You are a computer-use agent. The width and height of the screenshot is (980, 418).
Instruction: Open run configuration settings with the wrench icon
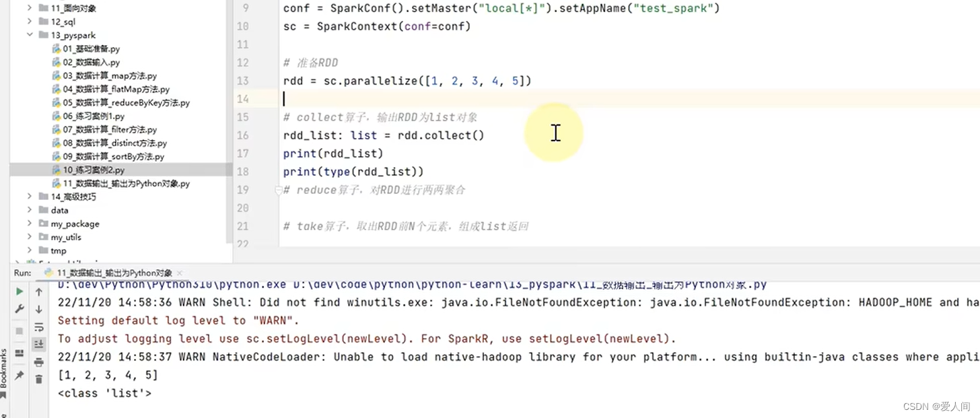click(20, 308)
